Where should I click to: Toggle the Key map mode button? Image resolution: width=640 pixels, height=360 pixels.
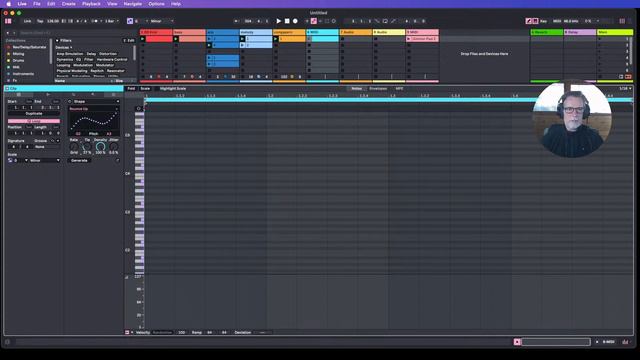tap(543, 21)
